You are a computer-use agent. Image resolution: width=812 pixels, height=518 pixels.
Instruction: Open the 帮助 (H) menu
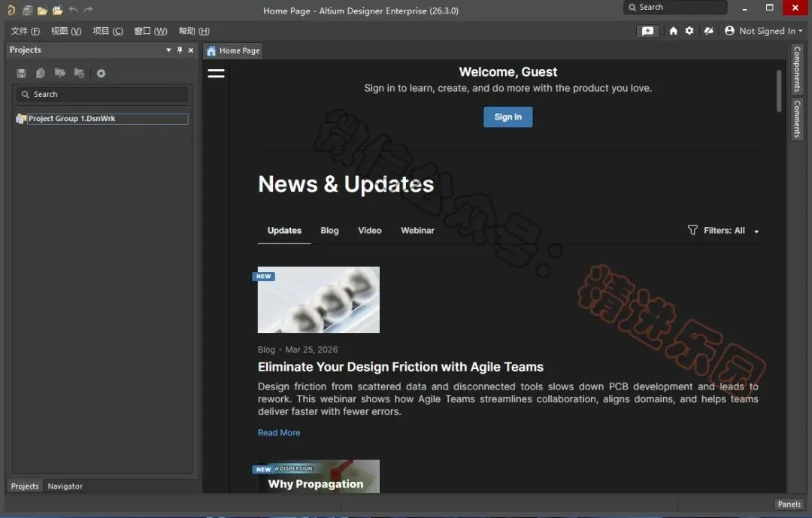(194, 31)
